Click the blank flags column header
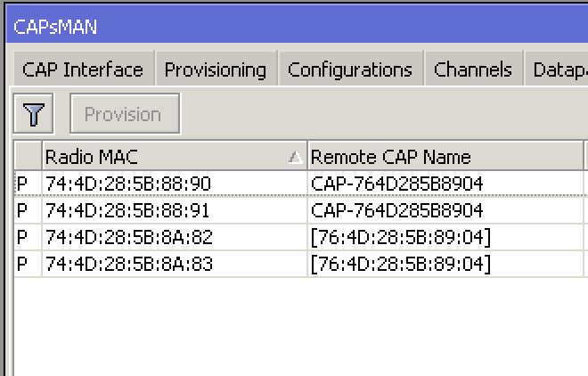The width and height of the screenshot is (588, 376). coord(28,156)
